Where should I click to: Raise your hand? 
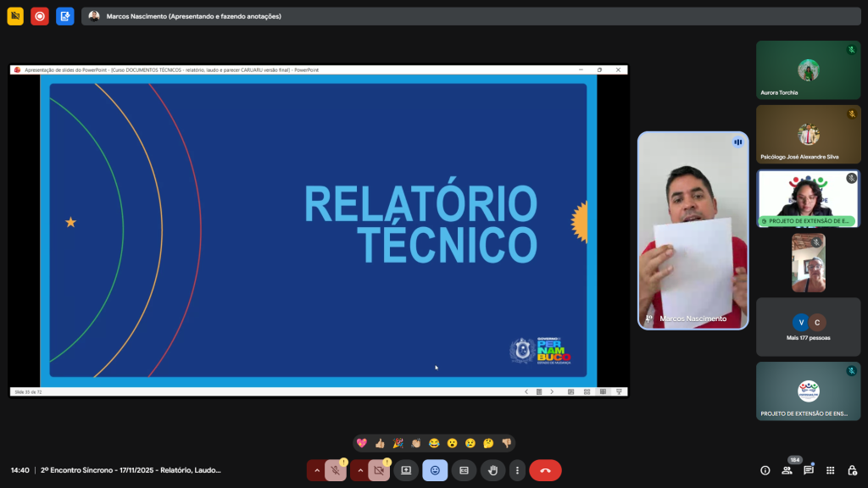point(492,470)
